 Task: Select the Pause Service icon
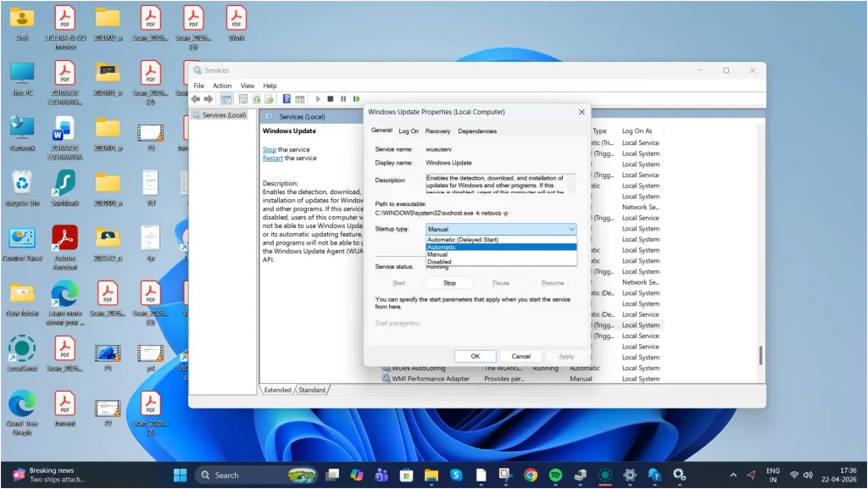pyautogui.click(x=344, y=98)
